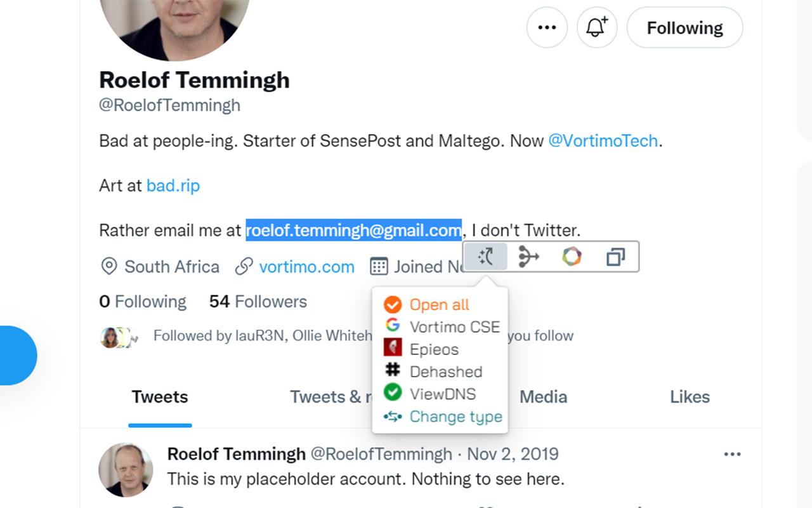This screenshot has width=812, height=508.
Task: Click the Following button to unfollow
Action: [684, 28]
